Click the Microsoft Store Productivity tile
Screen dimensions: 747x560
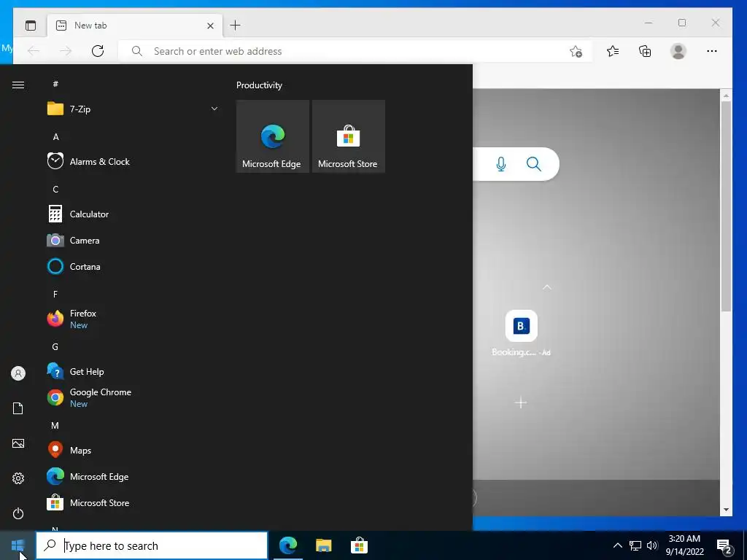click(x=348, y=136)
